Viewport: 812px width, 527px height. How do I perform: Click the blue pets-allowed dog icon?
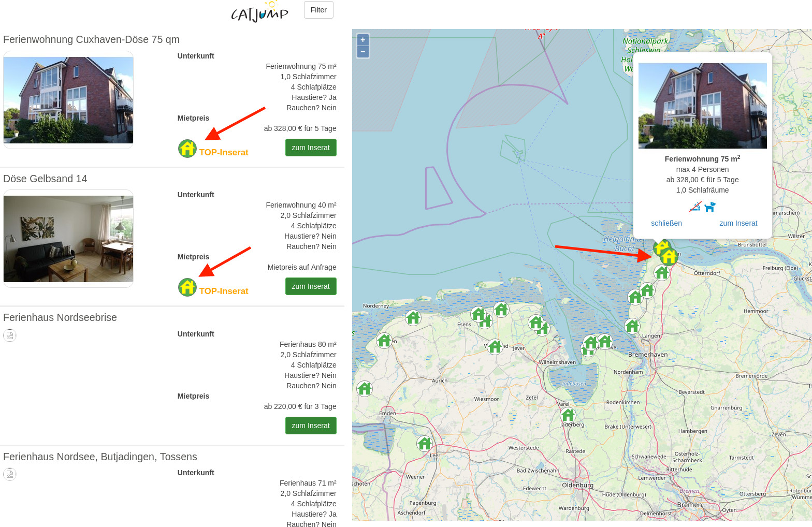(709, 207)
